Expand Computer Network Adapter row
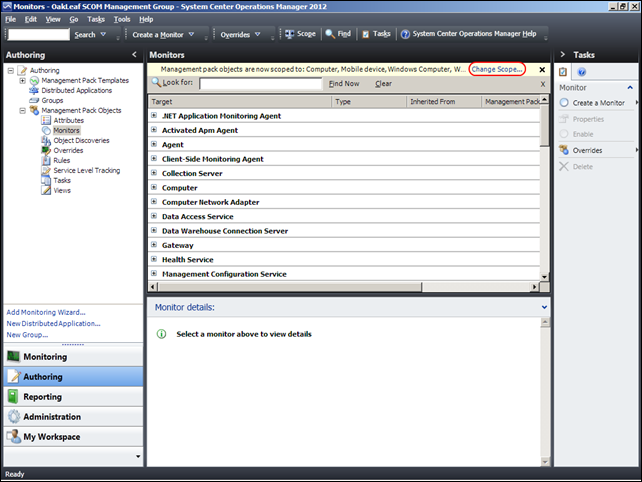Viewport: 642px width, 482px height. point(154,201)
